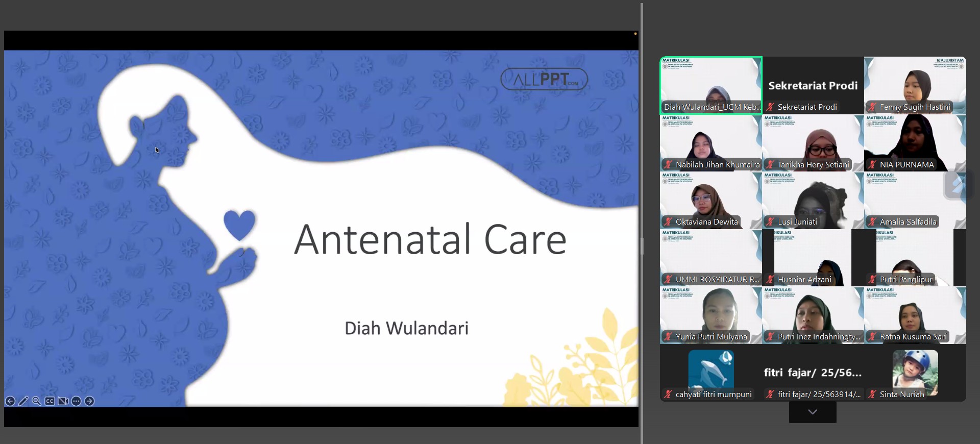Screen dimensions: 980x444
Task: Click muted mic icon on NIA PURNAMA tile
Action: pyautogui.click(x=872, y=165)
